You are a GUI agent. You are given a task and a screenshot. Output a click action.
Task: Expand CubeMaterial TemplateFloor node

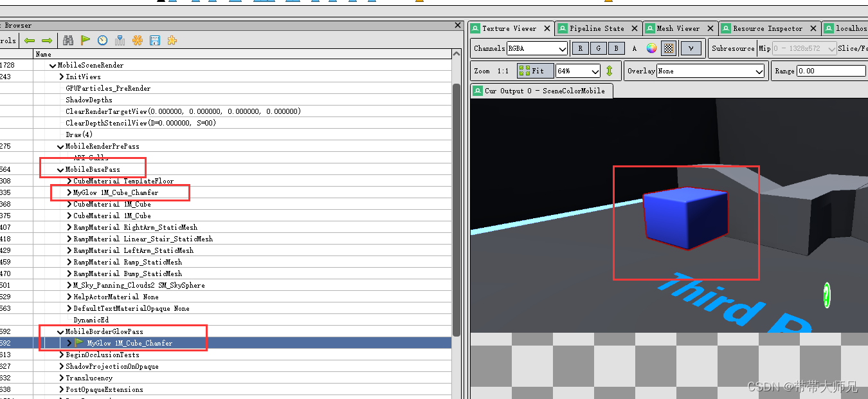click(69, 181)
